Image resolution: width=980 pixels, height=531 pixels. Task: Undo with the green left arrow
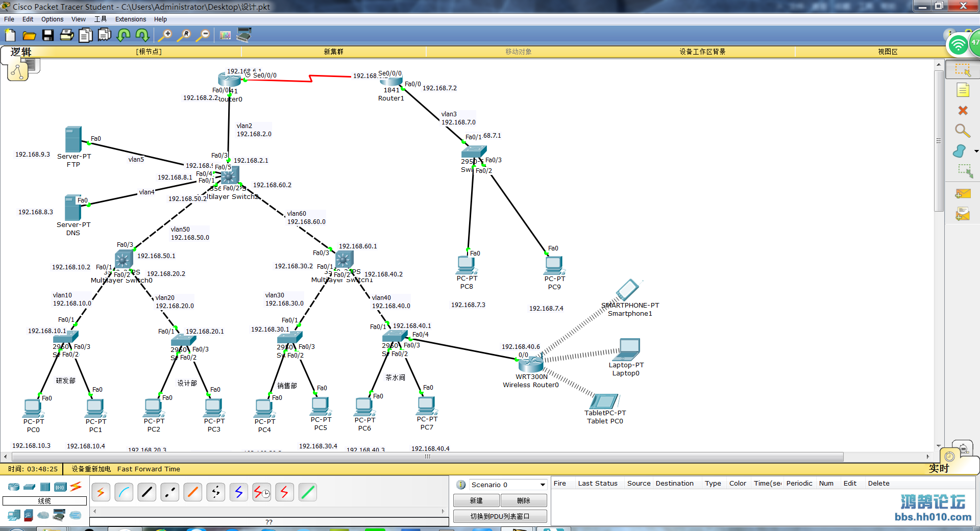(x=124, y=35)
